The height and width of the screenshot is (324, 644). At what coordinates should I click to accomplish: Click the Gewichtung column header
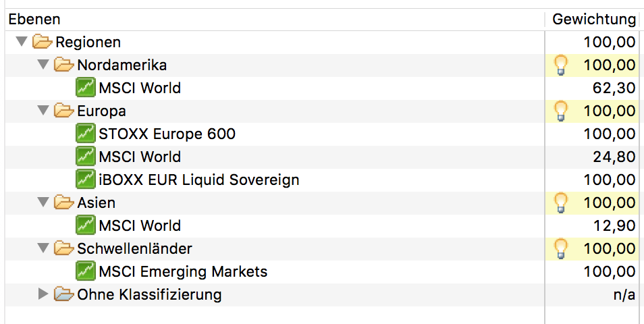[x=593, y=19]
